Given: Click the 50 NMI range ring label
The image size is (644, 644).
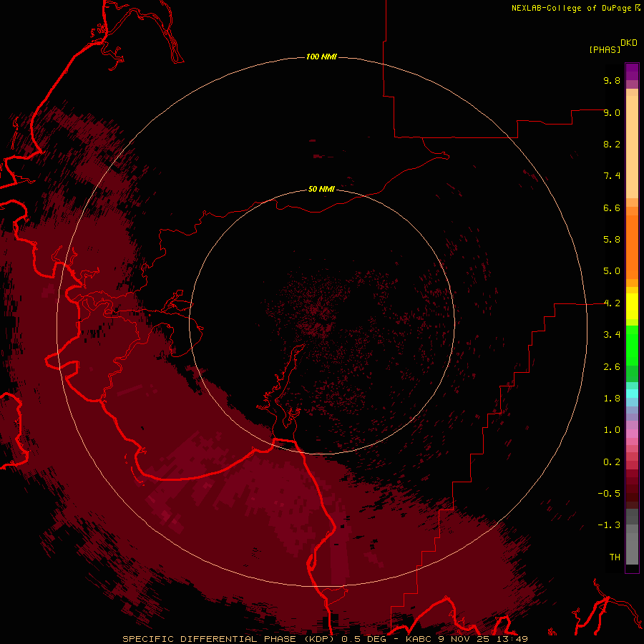Looking at the screenshot, I should [321, 189].
